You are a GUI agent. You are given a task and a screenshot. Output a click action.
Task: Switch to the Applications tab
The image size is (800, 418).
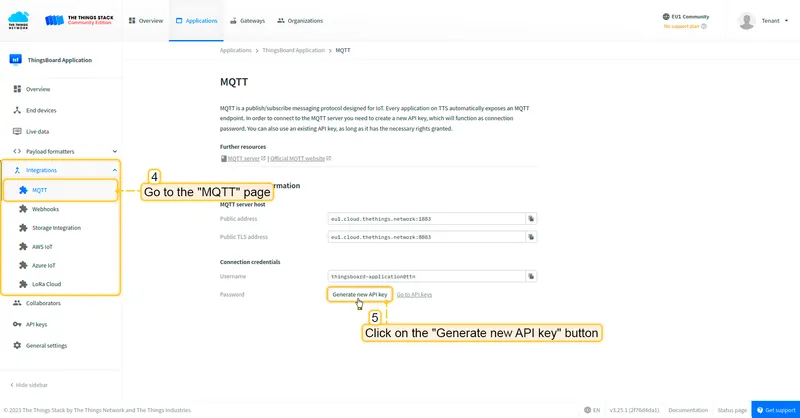click(196, 21)
